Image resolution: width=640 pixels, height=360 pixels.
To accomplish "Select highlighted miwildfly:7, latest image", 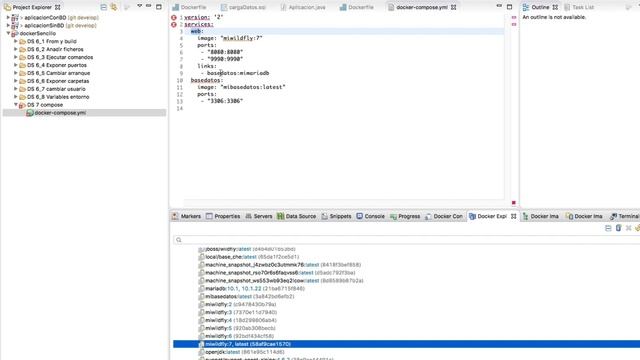I will coord(407,344).
